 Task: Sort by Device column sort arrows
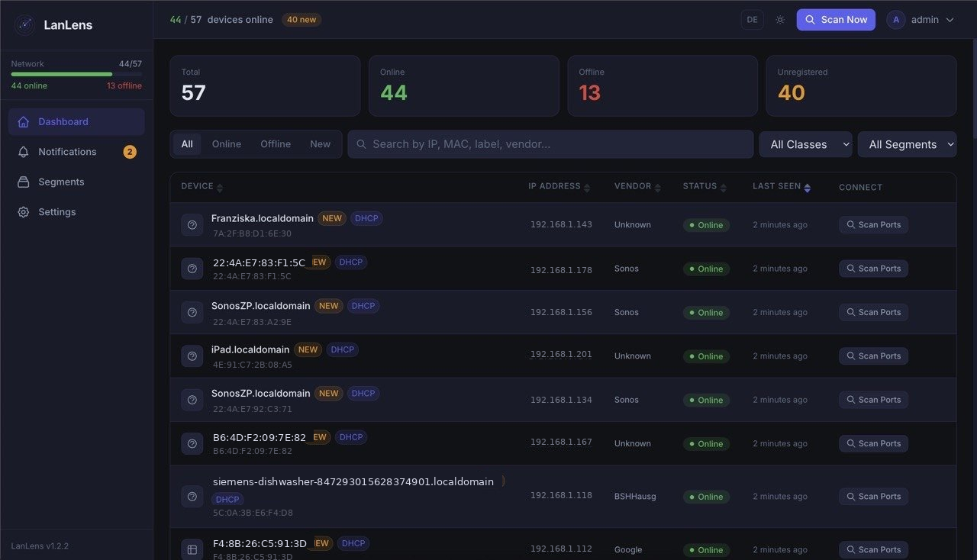pos(220,188)
